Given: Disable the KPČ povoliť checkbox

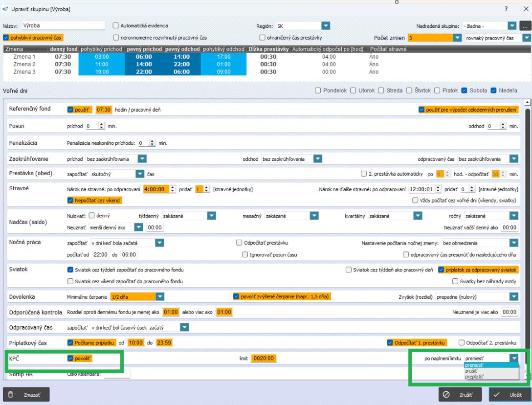Looking at the screenshot, I should pos(70,359).
